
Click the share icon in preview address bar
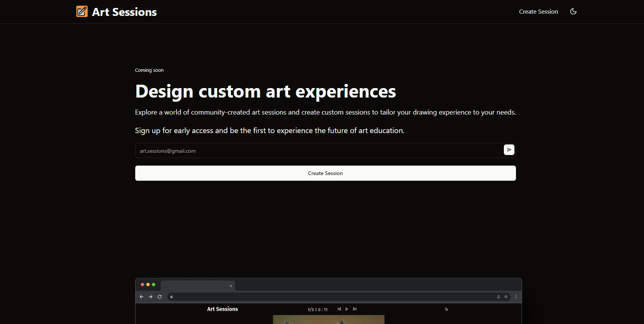coord(499,297)
